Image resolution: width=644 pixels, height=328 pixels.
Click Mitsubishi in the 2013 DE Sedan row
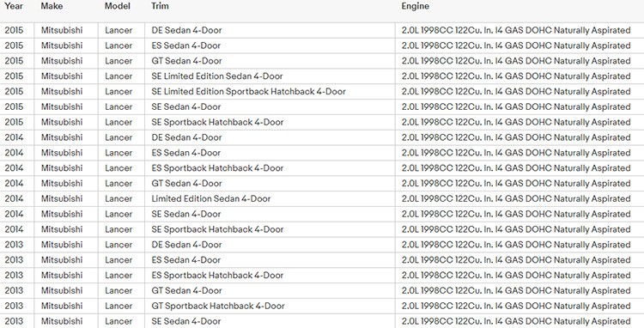[x=62, y=245]
